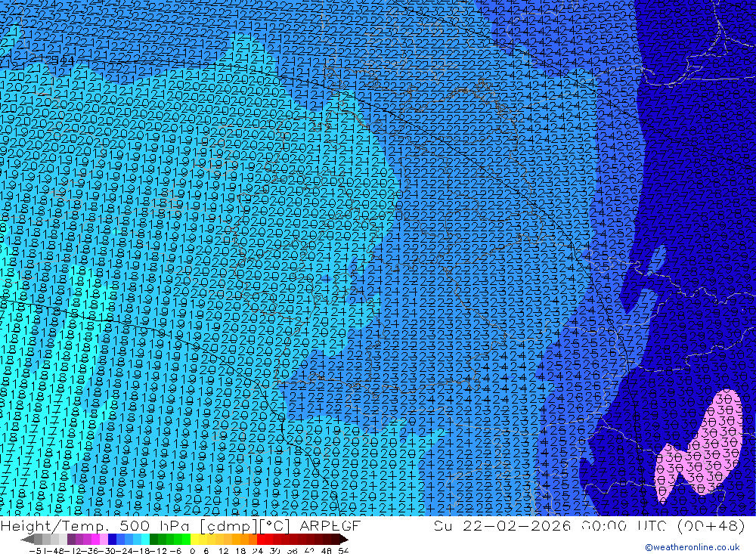Pick the dark navy blue legend swatch
This screenshot has width=756, height=554.
click(x=112, y=540)
